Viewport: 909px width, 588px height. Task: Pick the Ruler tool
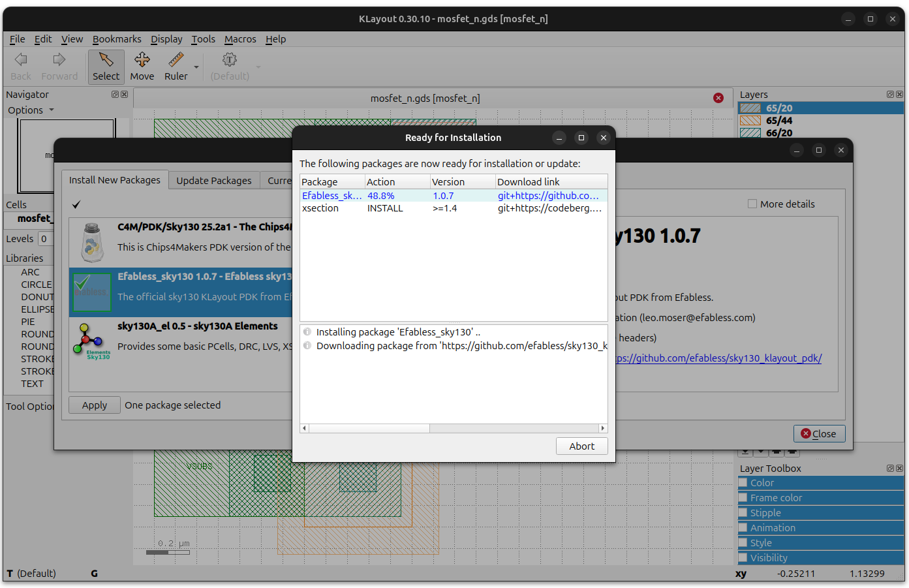coord(176,67)
